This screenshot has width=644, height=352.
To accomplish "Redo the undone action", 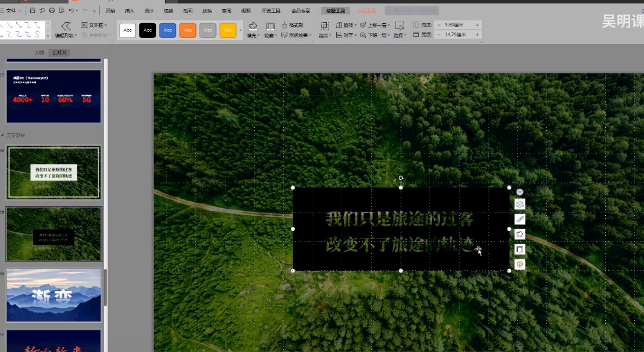I will pyautogui.click(x=84, y=10).
